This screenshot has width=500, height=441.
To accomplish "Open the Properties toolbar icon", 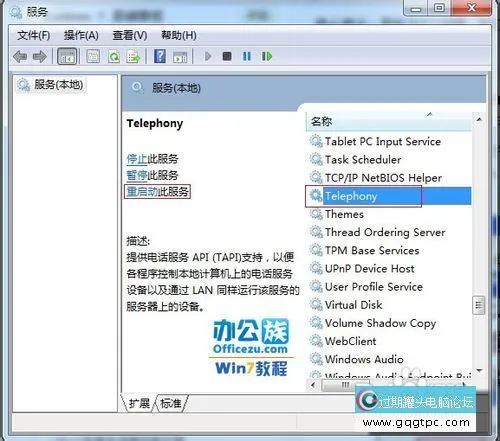I will click(93, 56).
